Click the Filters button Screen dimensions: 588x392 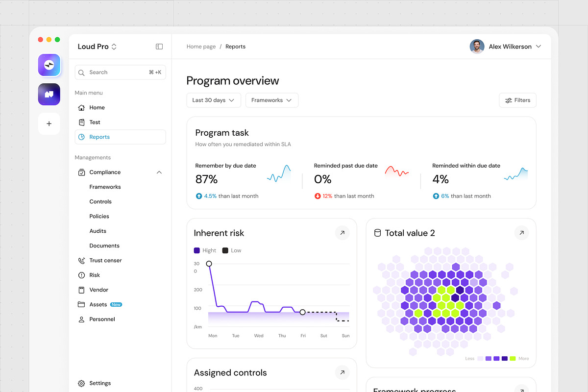click(517, 100)
